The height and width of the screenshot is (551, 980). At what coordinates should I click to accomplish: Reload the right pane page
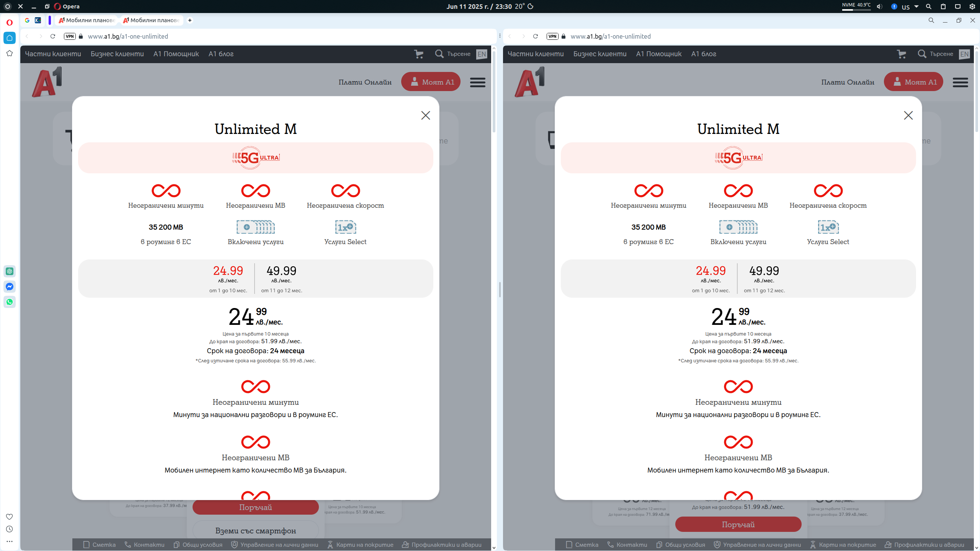pyautogui.click(x=536, y=36)
